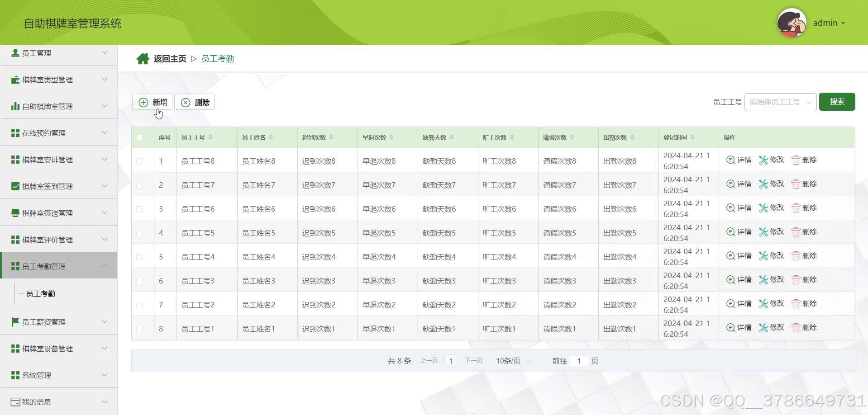868x415 pixels.
Task: Check the checkbox for row 员工工号5
Action: point(139,233)
